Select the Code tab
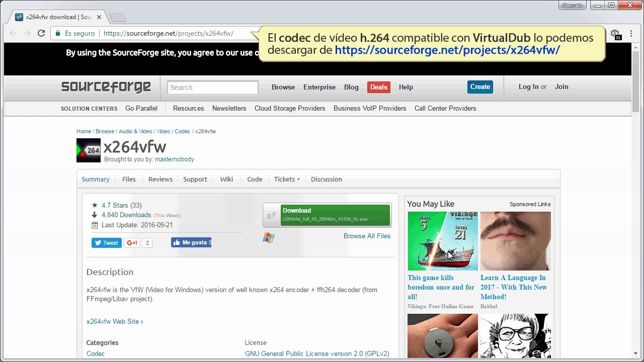 [x=255, y=179]
